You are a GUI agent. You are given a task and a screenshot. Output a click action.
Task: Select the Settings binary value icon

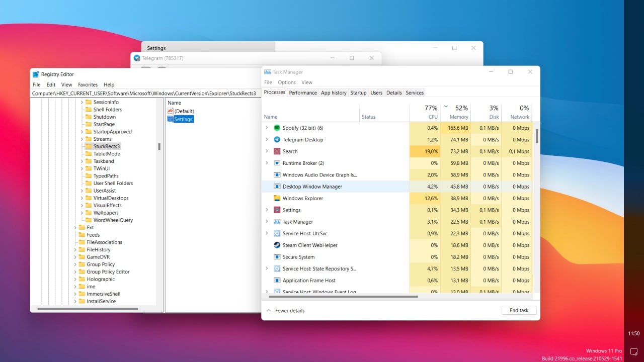[x=170, y=119]
